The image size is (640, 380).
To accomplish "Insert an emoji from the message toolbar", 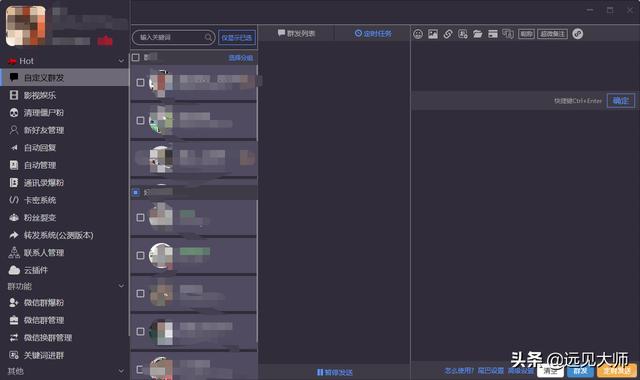I will [418, 34].
